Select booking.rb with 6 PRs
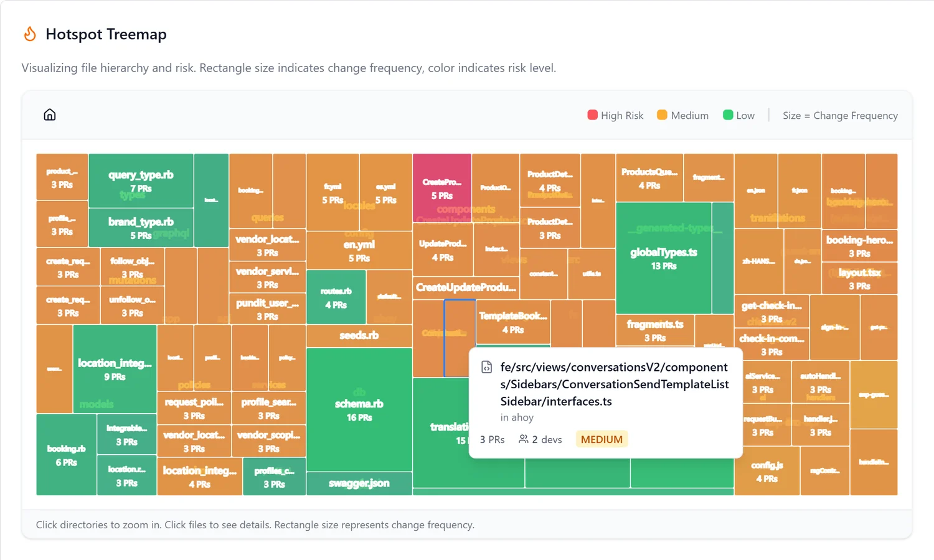 tap(65, 453)
